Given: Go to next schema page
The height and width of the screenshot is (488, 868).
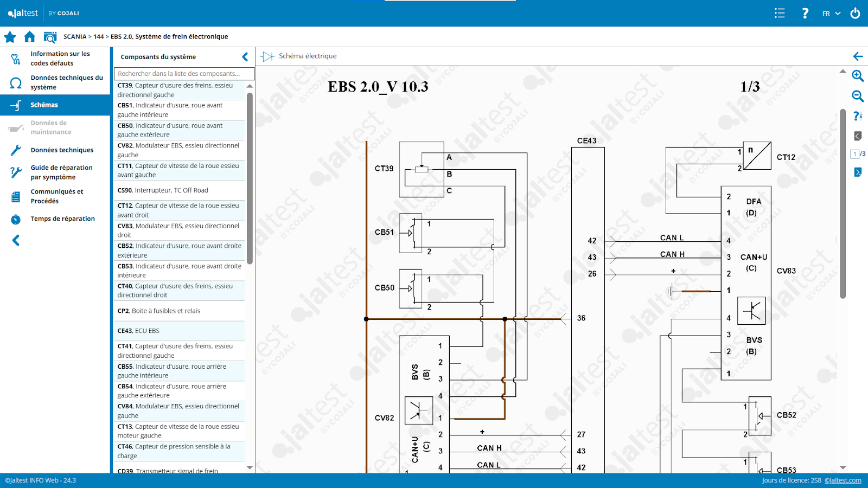Looking at the screenshot, I should (858, 172).
